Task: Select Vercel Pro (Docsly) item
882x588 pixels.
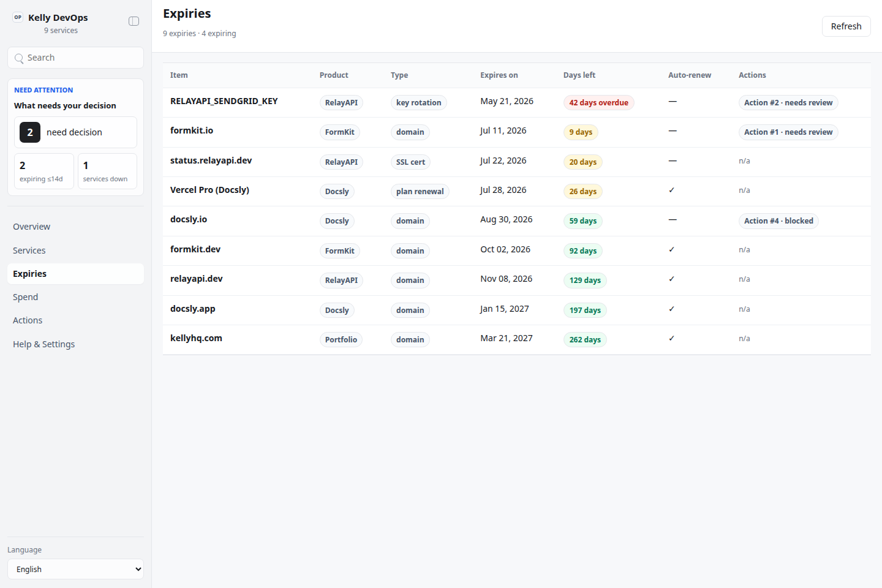Action: point(209,190)
